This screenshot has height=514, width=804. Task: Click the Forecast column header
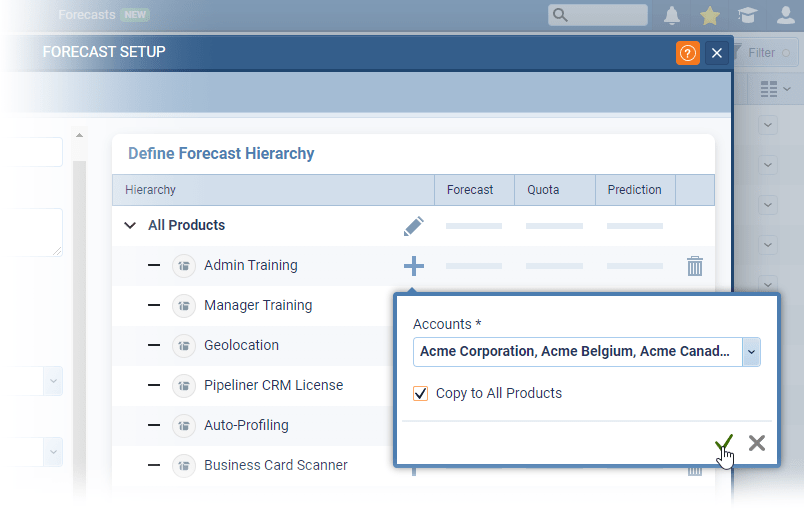(x=470, y=190)
